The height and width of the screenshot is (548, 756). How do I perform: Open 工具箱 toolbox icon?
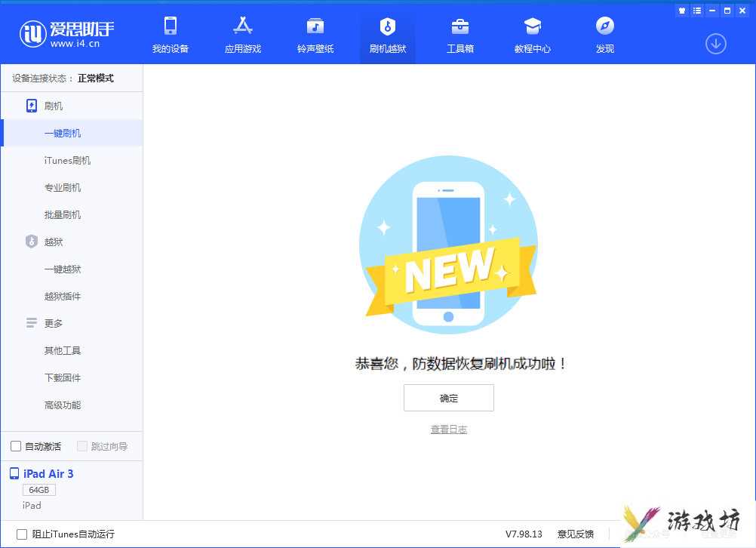[x=460, y=26]
